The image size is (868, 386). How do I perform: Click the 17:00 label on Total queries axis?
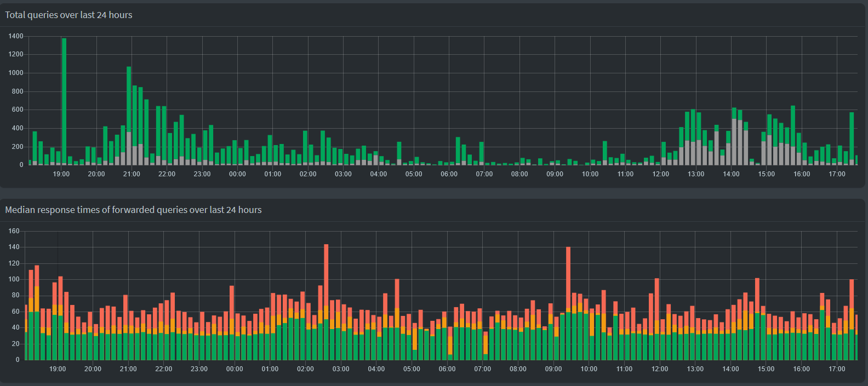click(837, 174)
